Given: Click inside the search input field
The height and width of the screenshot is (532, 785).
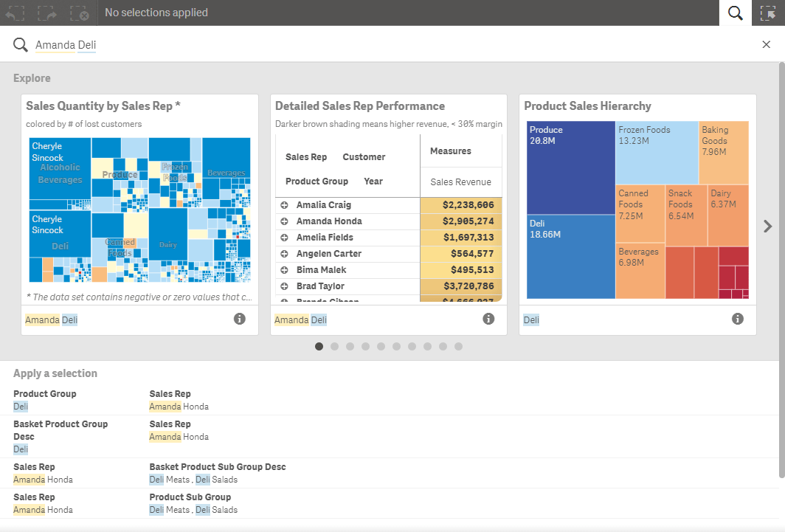Looking at the screenshot, I should (221, 44).
